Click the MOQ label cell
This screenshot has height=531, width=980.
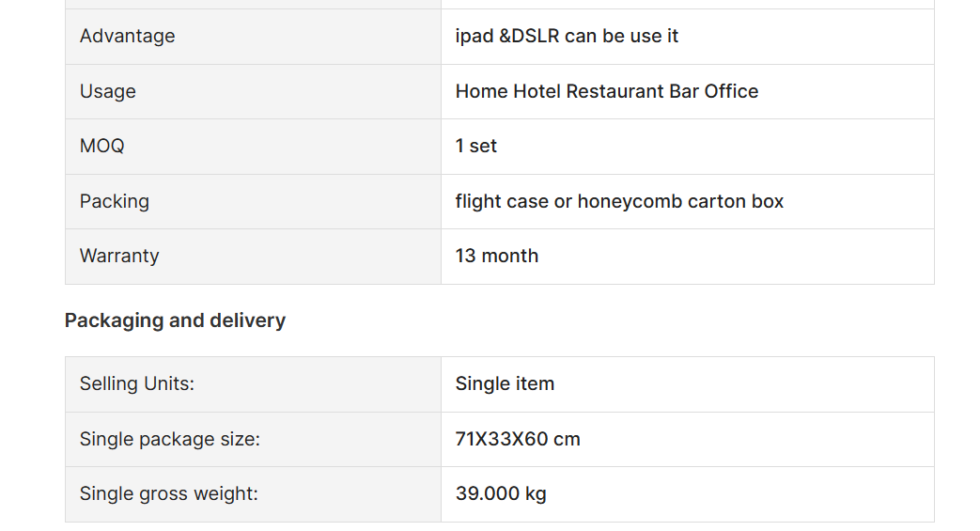tap(253, 147)
